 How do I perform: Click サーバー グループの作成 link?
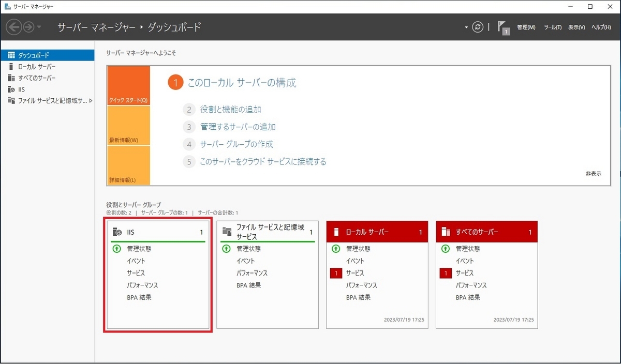(x=237, y=144)
